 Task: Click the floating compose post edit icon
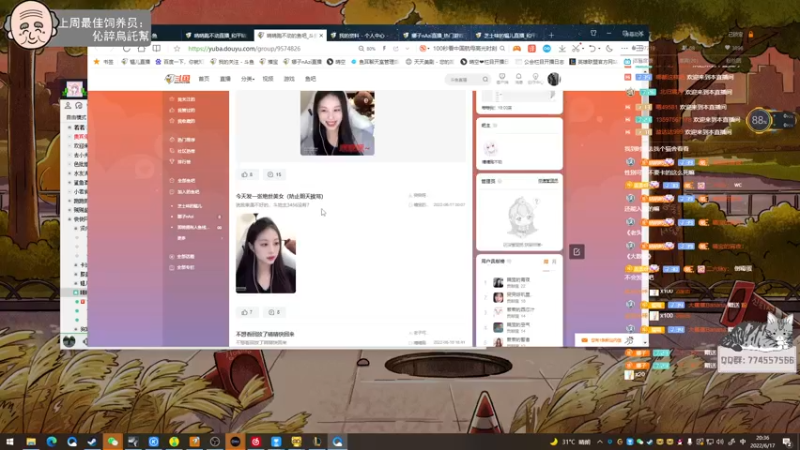pos(577,252)
